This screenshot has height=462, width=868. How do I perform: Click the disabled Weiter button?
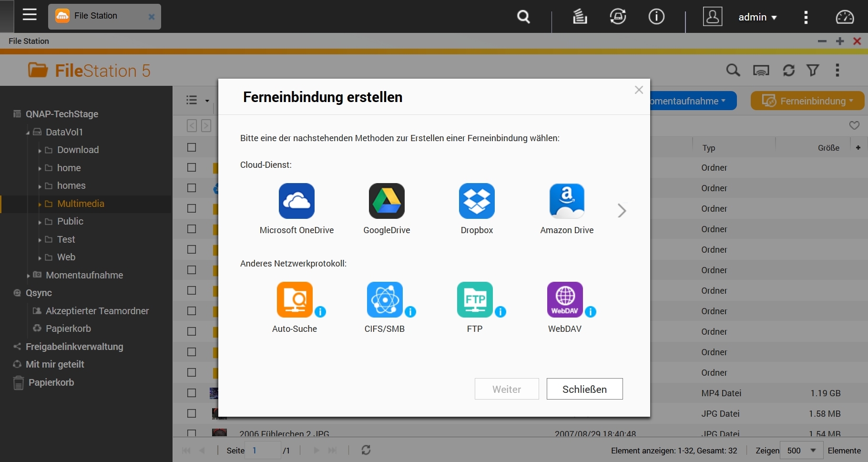[507, 389]
